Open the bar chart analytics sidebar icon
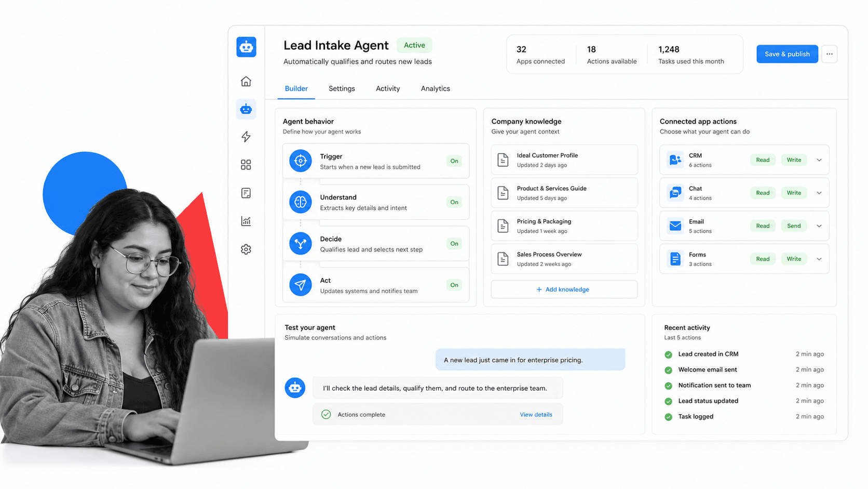This screenshot has height=489, width=868. coord(246,221)
